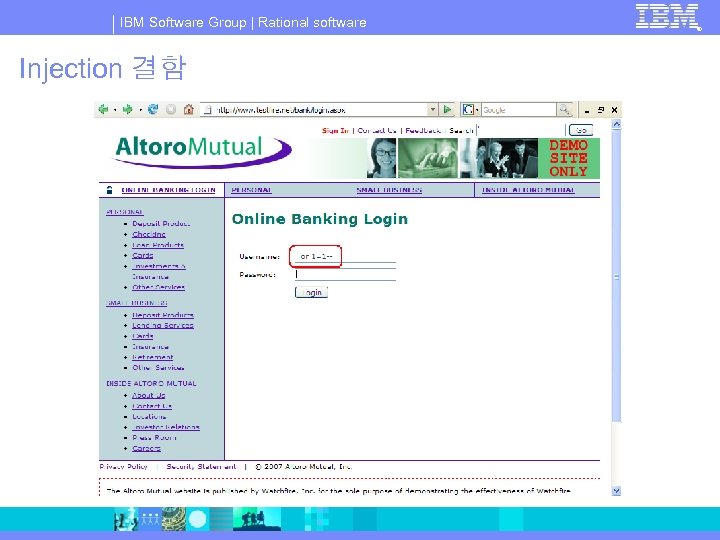Screen dimensions: 720x540
Task: Open the Investor Relations link
Action: pyautogui.click(x=166, y=427)
